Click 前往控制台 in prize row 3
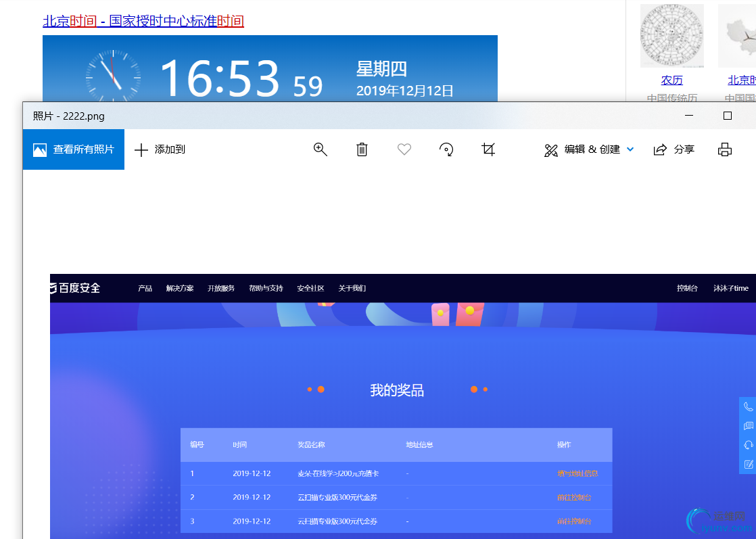The image size is (756, 539). point(573,521)
